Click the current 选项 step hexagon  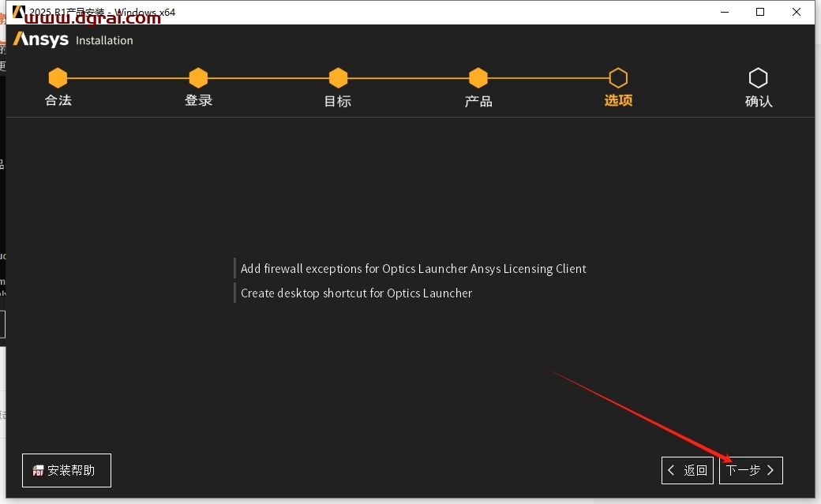click(618, 78)
